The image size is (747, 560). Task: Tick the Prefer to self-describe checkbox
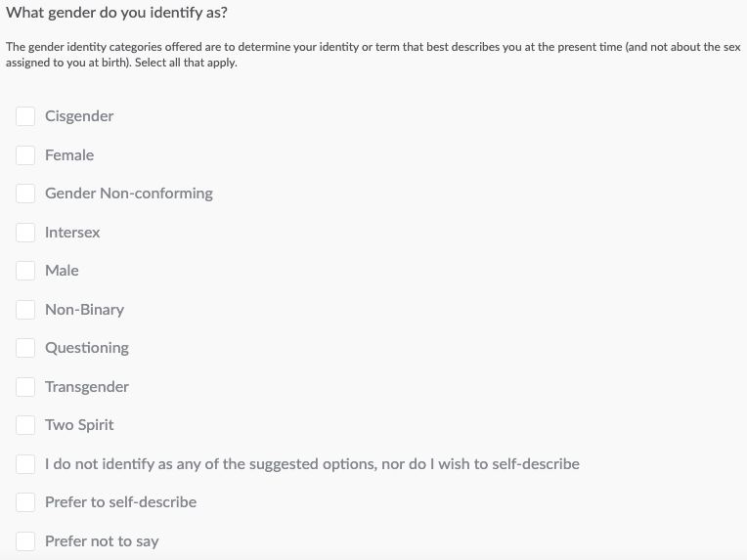tap(25, 502)
